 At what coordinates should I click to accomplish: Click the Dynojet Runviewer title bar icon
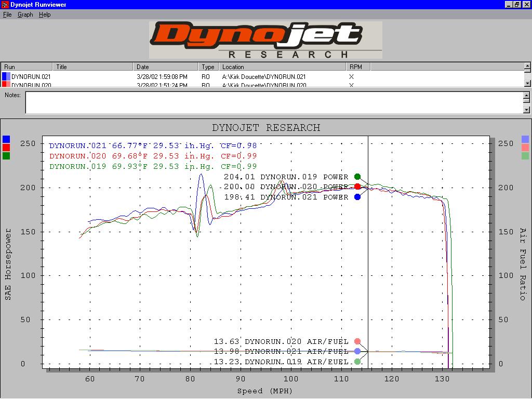tap(5, 5)
